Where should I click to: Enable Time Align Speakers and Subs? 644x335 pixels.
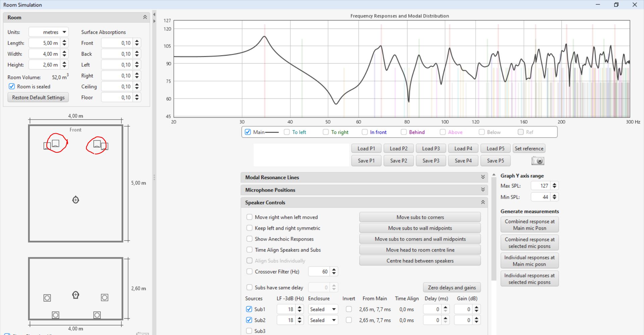249,250
